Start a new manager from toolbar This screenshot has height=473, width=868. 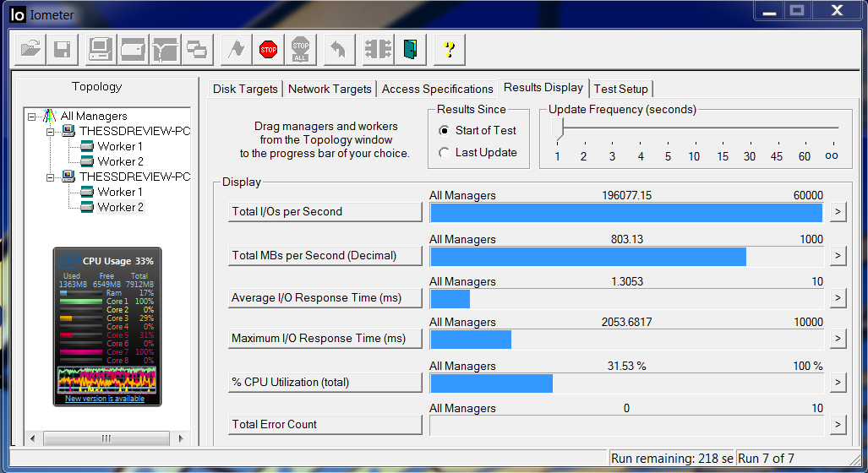click(x=101, y=50)
